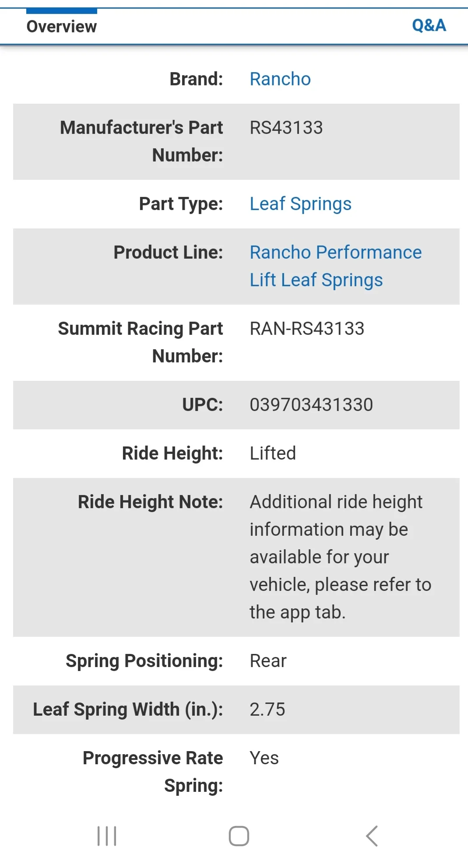Click the Spring Positioning: field label
The width and height of the screenshot is (468, 868).
[144, 661]
